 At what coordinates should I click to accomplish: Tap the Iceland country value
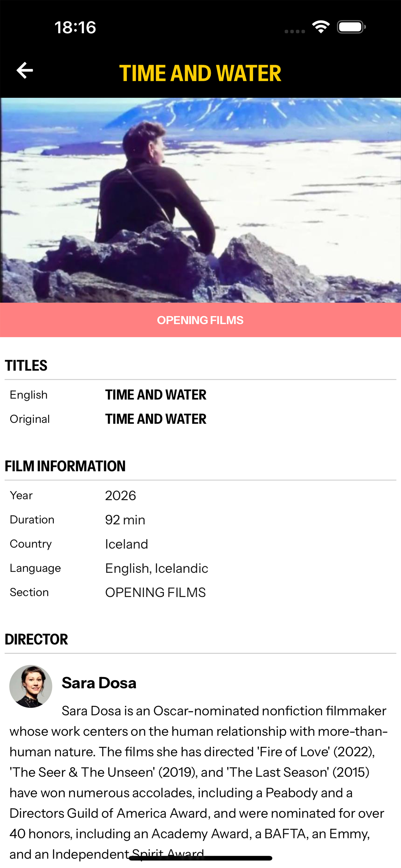(126, 544)
